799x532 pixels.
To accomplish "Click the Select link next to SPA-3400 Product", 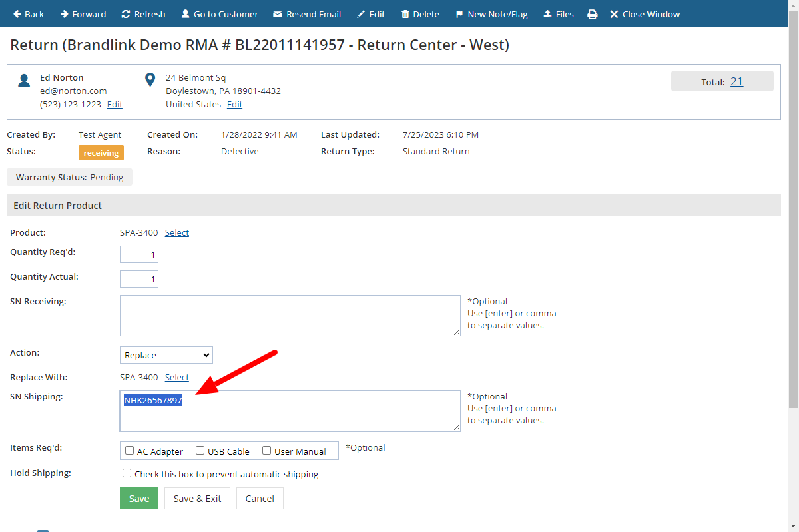I will click(x=176, y=232).
